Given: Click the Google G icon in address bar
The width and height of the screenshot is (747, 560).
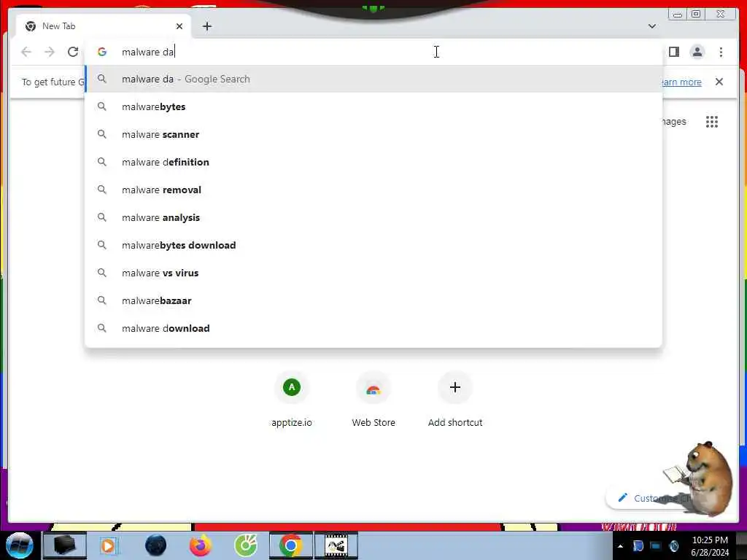Looking at the screenshot, I should point(102,52).
